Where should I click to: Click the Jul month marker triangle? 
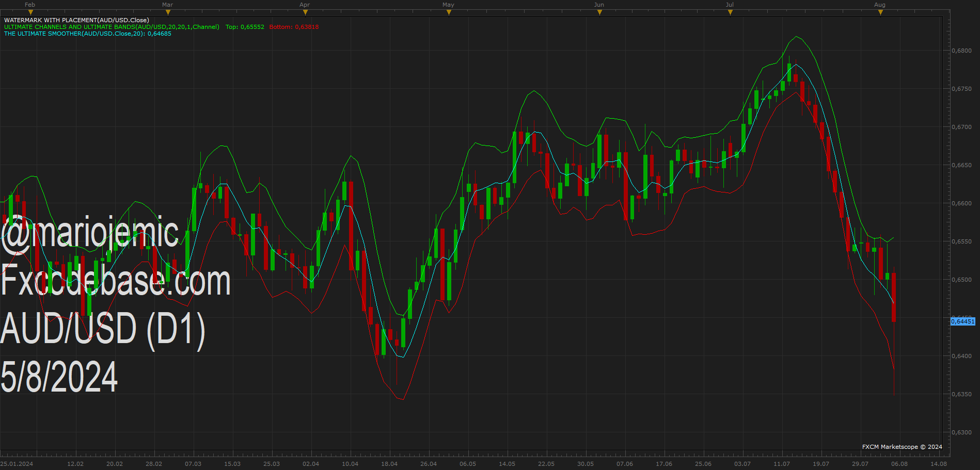tap(730, 12)
